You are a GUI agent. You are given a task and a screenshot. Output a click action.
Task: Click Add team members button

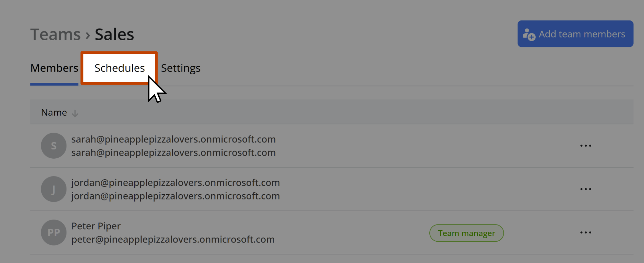pyautogui.click(x=575, y=34)
